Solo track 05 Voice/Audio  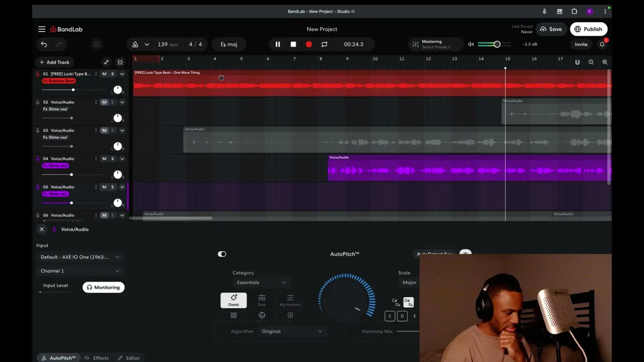[112, 187]
